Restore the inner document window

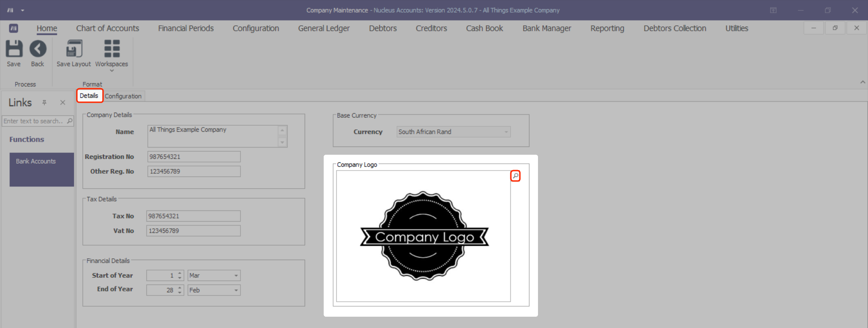point(835,28)
